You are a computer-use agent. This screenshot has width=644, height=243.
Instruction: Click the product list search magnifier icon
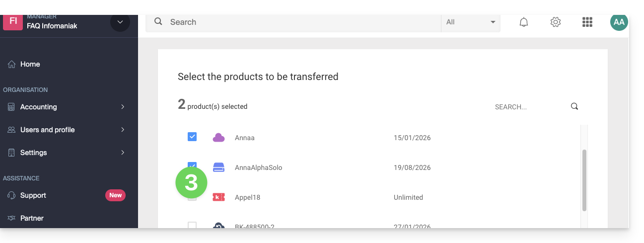pyautogui.click(x=574, y=106)
